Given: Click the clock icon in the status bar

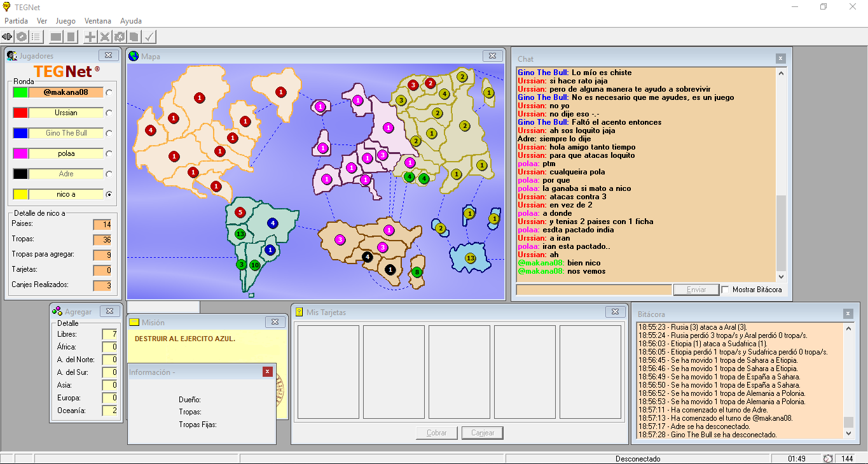Looking at the screenshot, I should (x=828, y=459).
